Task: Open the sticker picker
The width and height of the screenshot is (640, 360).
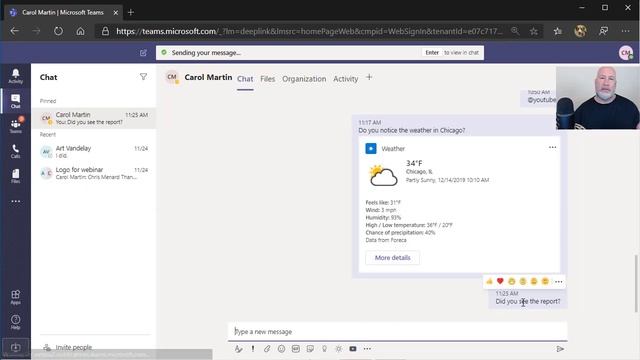Action: pos(310,349)
